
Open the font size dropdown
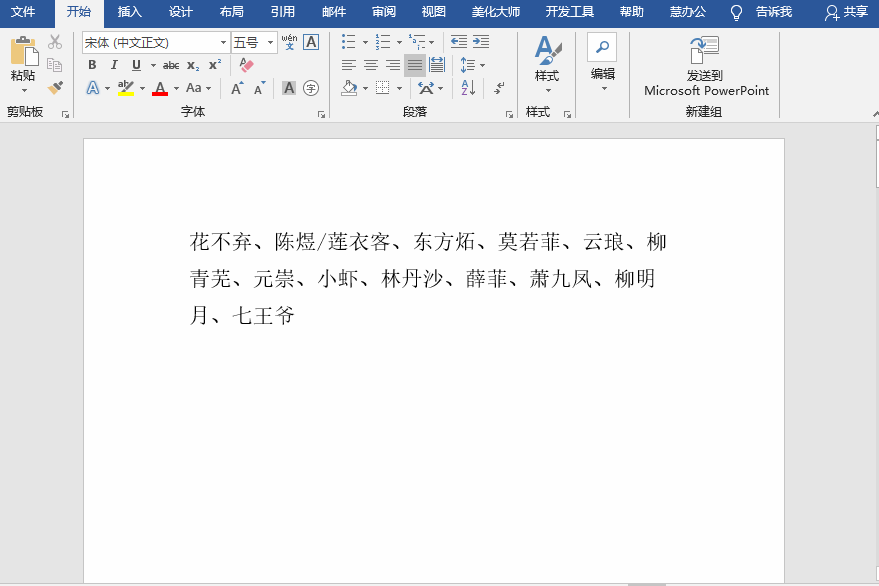(x=270, y=43)
